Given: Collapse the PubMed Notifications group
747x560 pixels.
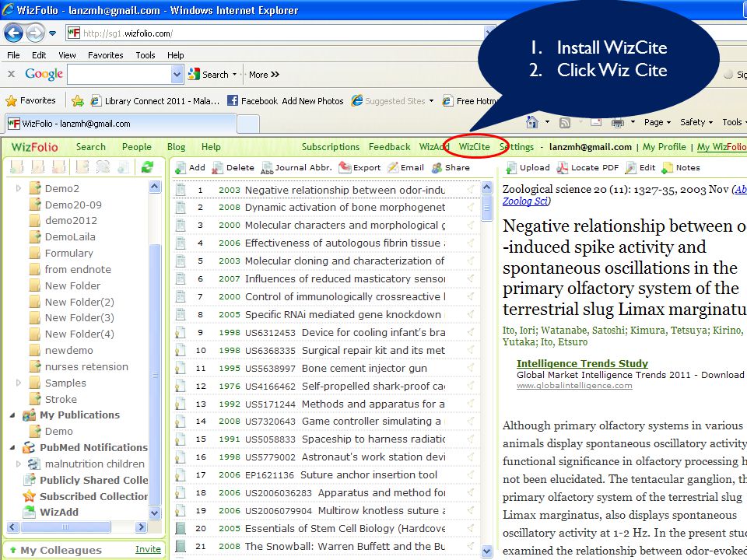Looking at the screenshot, I should (12, 448).
